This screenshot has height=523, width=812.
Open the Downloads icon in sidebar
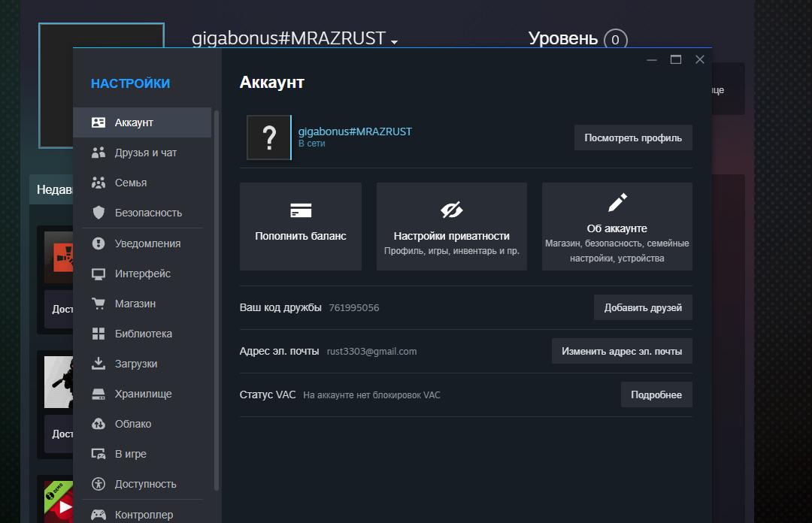click(x=98, y=364)
